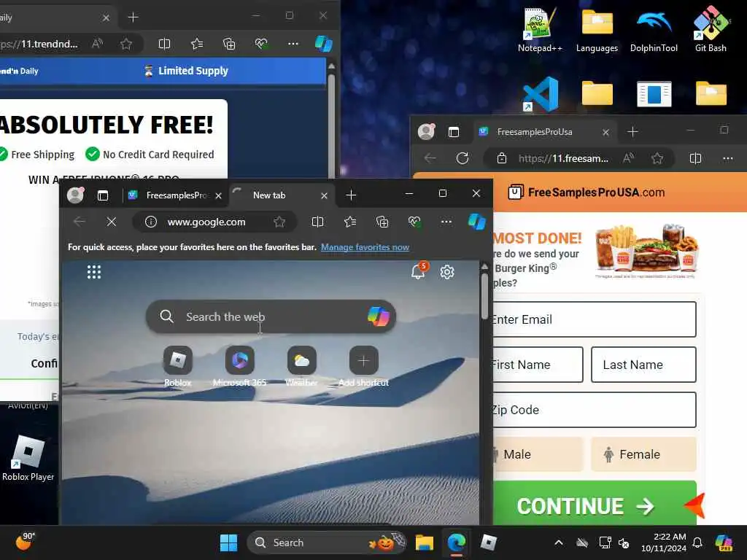
Task: Open tab actions menu in the front Edge window
Action: [x=103, y=195]
